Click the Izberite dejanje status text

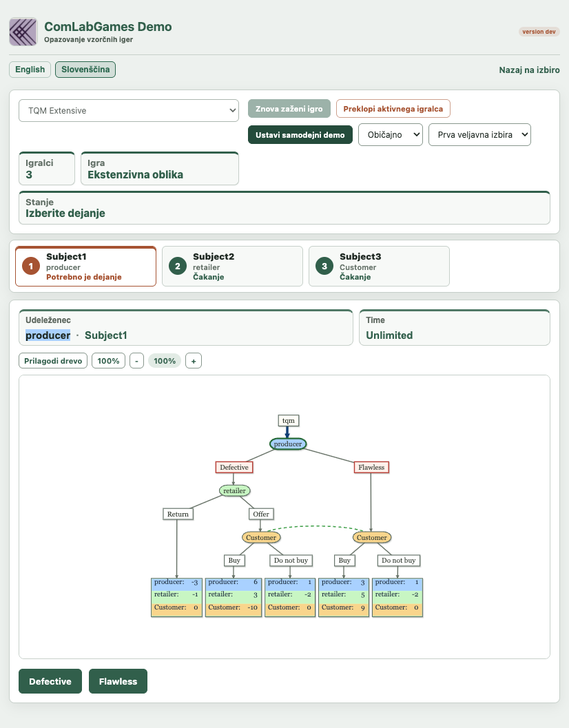pyautogui.click(x=65, y=213)
